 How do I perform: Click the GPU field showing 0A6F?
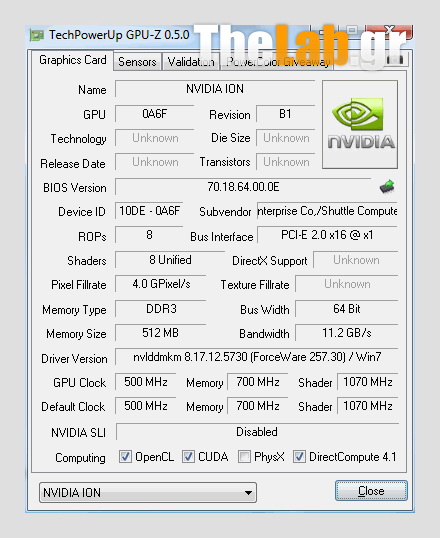click(154, 114)
